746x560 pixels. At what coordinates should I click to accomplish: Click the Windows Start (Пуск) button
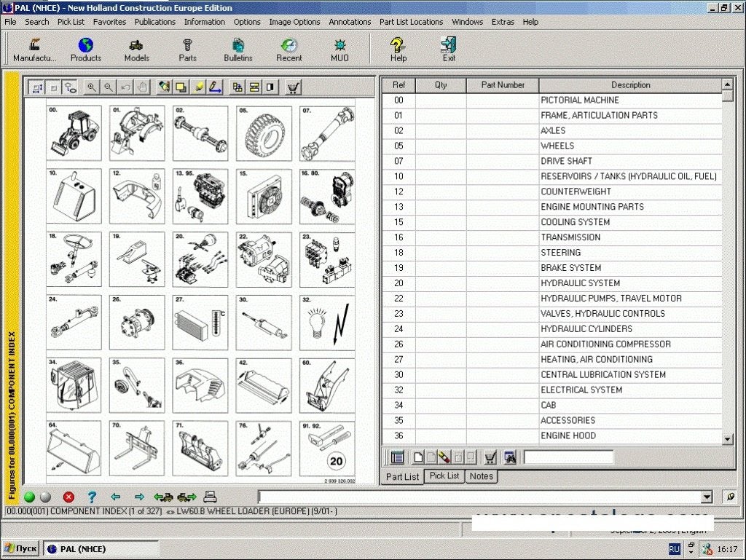[x=20, y=548]
